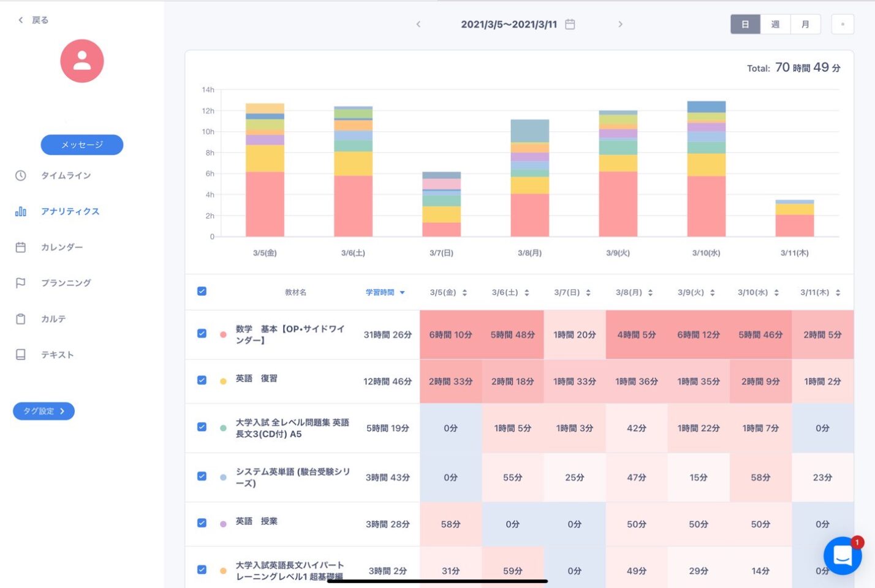Sort by 学習時間 column dropdown arrow
This screenshot has width=875, height=588.
(x=403, y=293)
